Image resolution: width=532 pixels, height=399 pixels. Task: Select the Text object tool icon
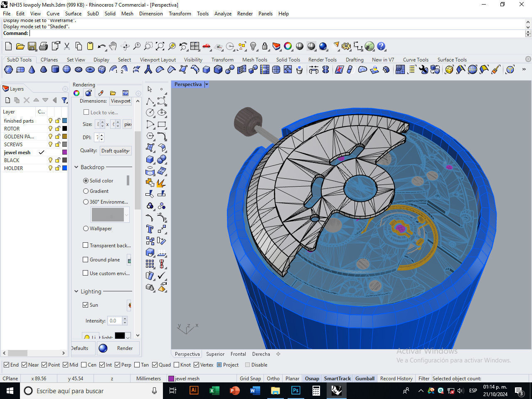(150, 229)
